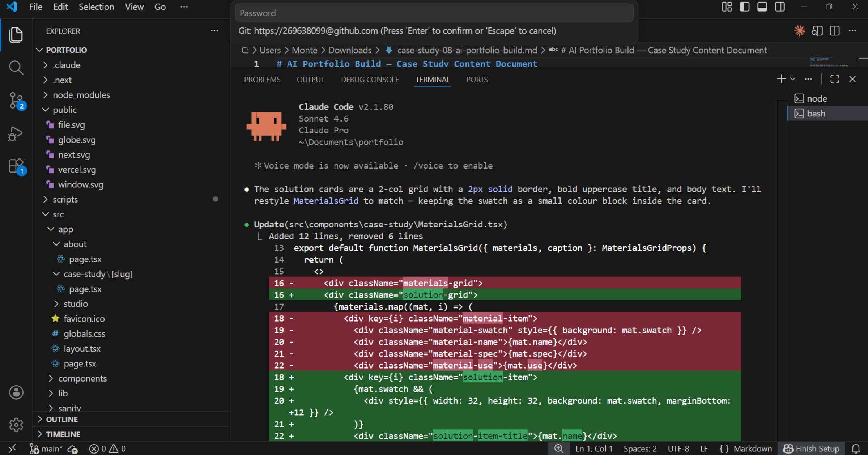Click the Claude Code spark icon

click(x=799, y=31)
